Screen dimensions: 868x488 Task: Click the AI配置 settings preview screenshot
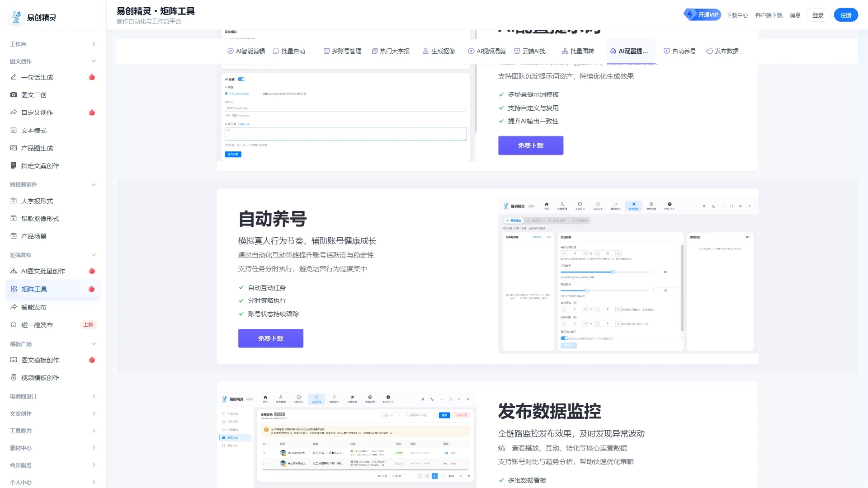346,113
